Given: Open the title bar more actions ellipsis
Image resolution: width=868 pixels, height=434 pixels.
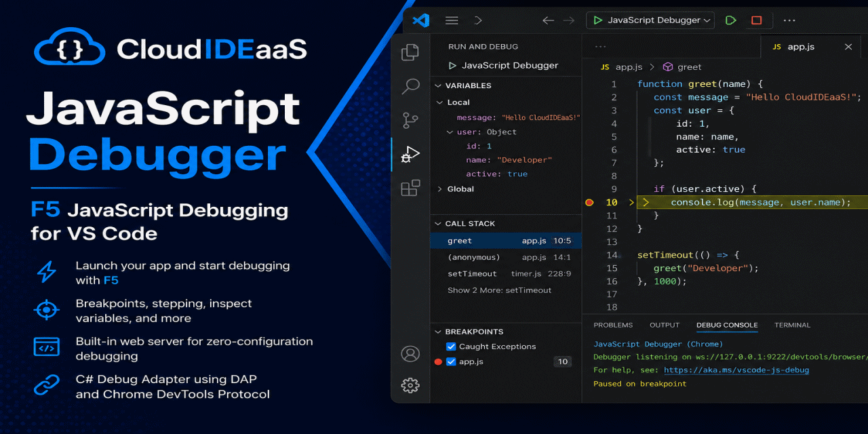Looking at the screenshot, I should [789, 20].
